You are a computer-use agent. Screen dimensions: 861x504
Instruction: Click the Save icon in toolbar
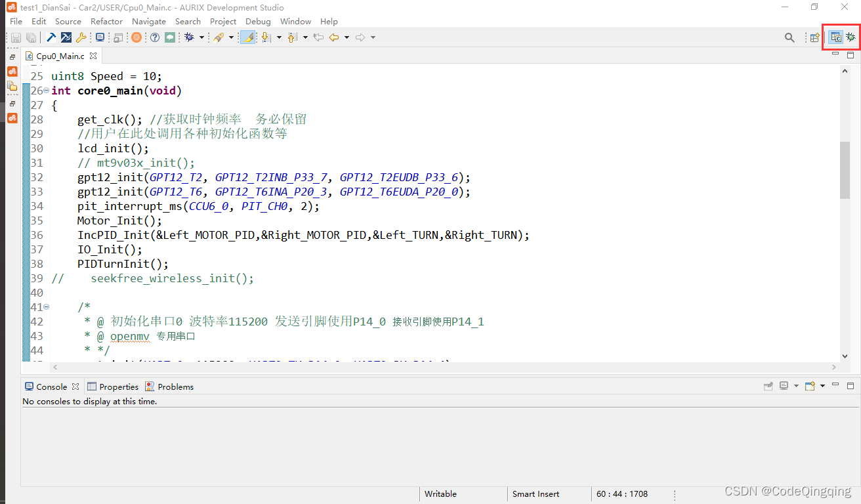coord(16,38)
